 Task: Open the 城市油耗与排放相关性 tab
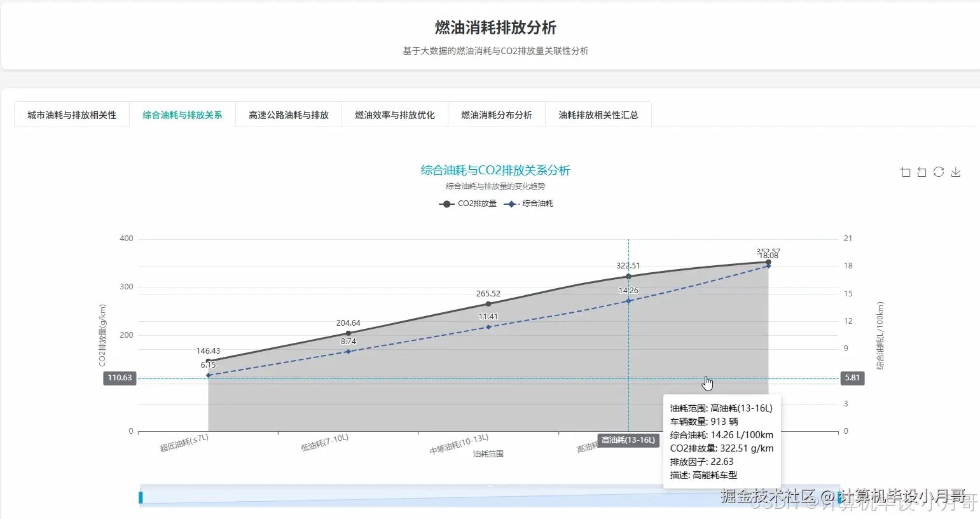[72, 115]
